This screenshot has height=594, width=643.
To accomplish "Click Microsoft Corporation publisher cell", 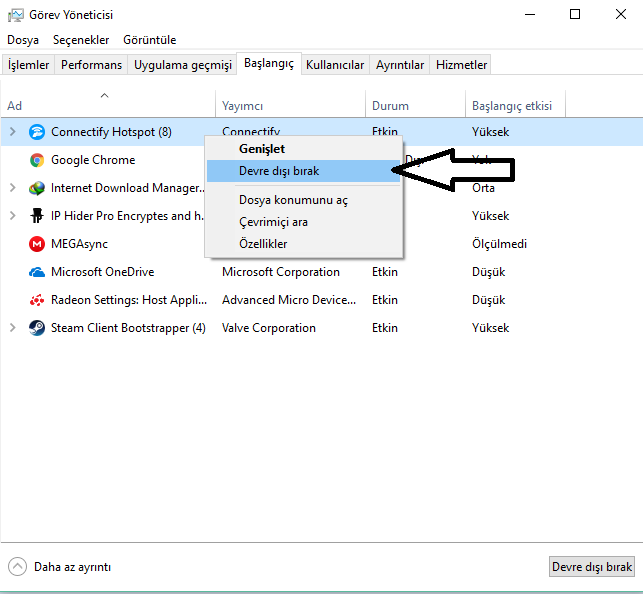I will coord(281,272).
